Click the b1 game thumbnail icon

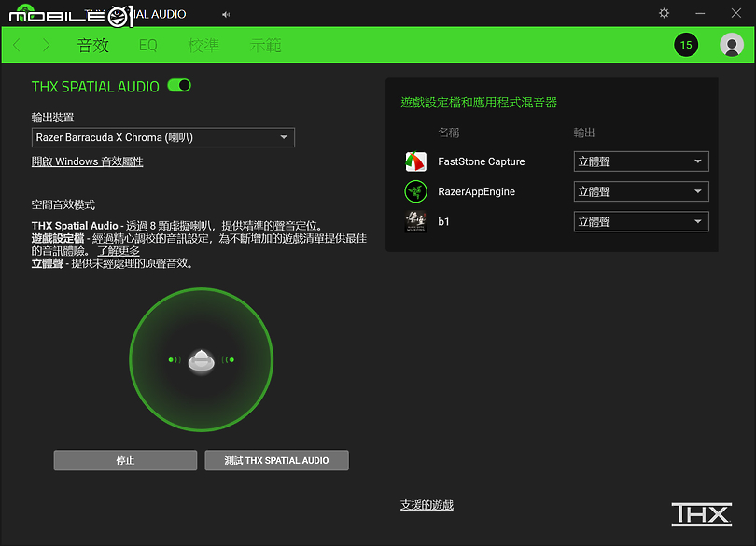click(x=415, y=221)
